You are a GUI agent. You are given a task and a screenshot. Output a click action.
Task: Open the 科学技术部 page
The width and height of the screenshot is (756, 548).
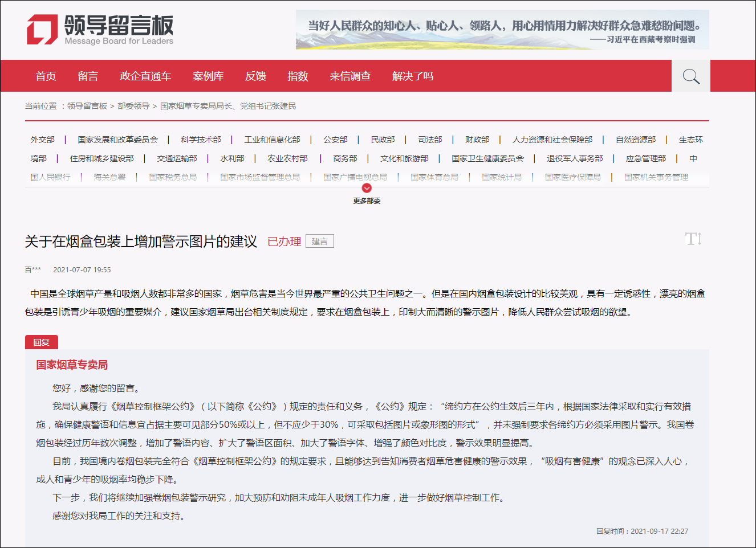pyautogui.click(x=200, y=139)
